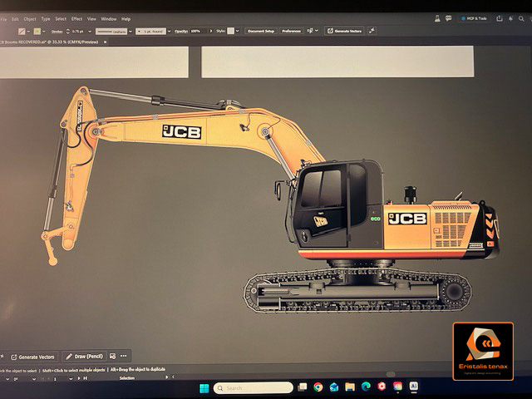Click the Draw (Pencil) button
The height and width of the screenshot is (399, 532).
coord(84,357)
